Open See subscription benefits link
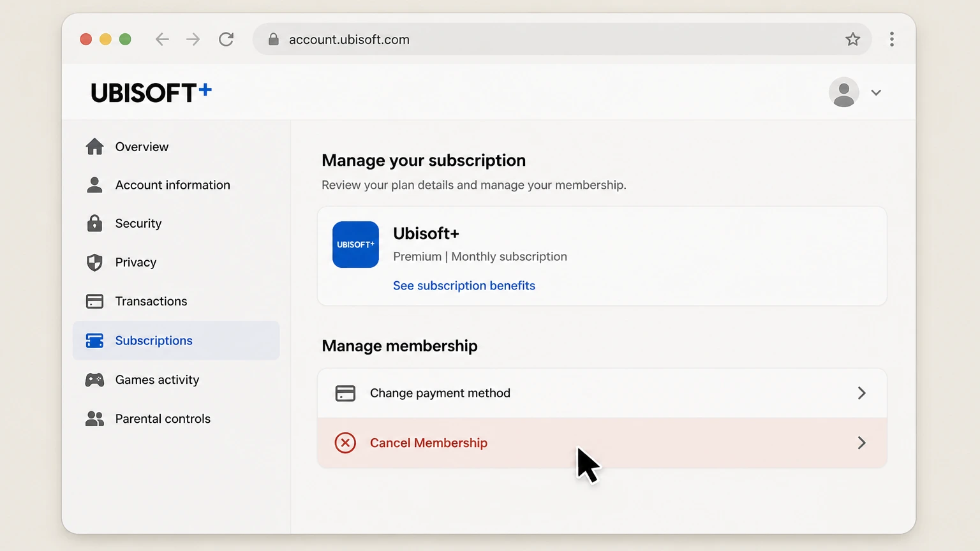Viewport: 980px width, 551px height. 464,286
